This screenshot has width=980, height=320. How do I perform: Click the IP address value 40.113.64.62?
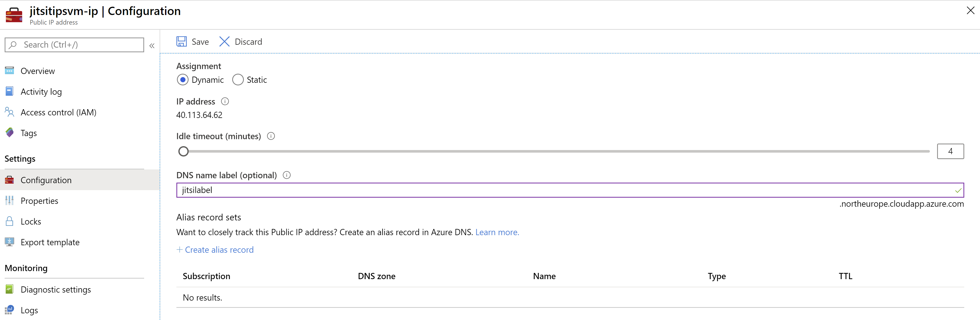pyautogui.click(x=199, y=115)
